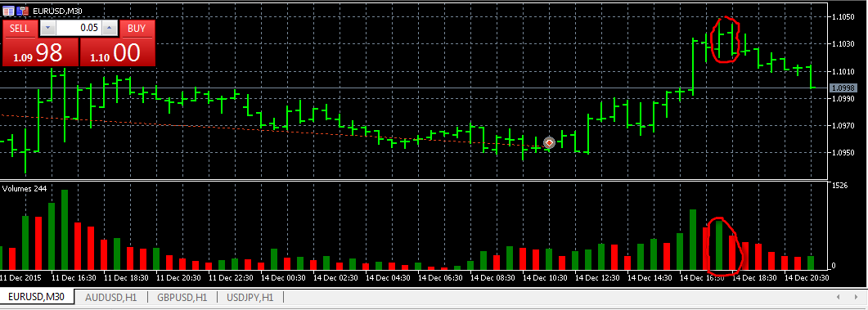Toggle the One Click Trading panel icon

22,10
